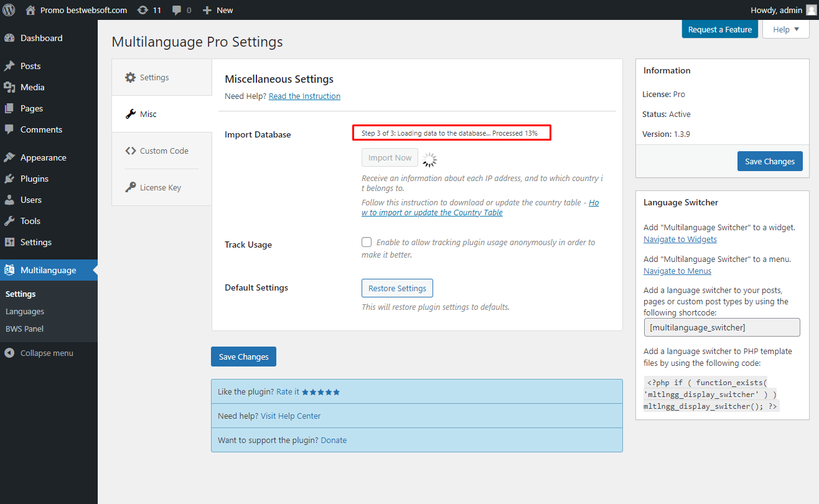Viewport: 819px width, 504px height.
Task: Click the Users person icon
Action: pyautogui.click(x=9, y=200)
